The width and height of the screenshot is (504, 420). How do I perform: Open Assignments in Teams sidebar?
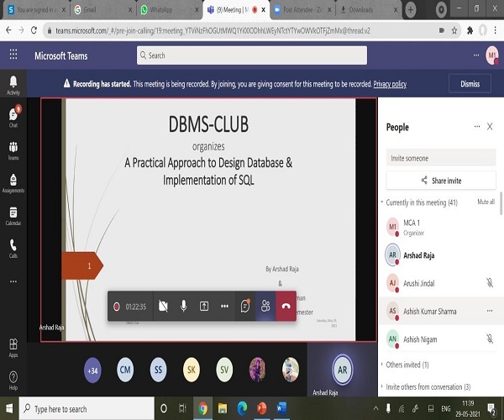point(13,183)
